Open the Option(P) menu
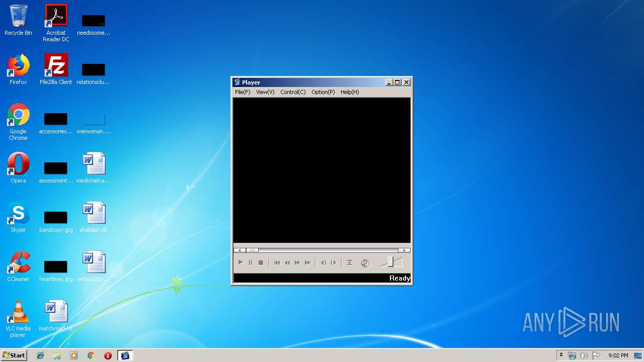The height and width of the screenshot is (362, 644). (x=323, y=92)
